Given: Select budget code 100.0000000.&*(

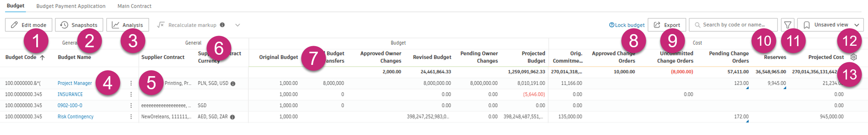Looking at the screenshot, I should 23,83.
